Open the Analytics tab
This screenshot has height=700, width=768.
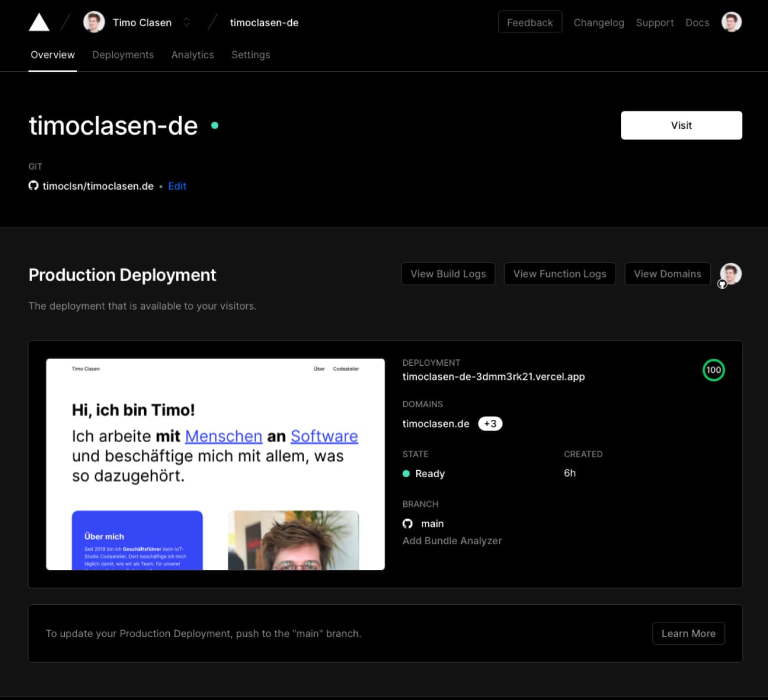193,55
